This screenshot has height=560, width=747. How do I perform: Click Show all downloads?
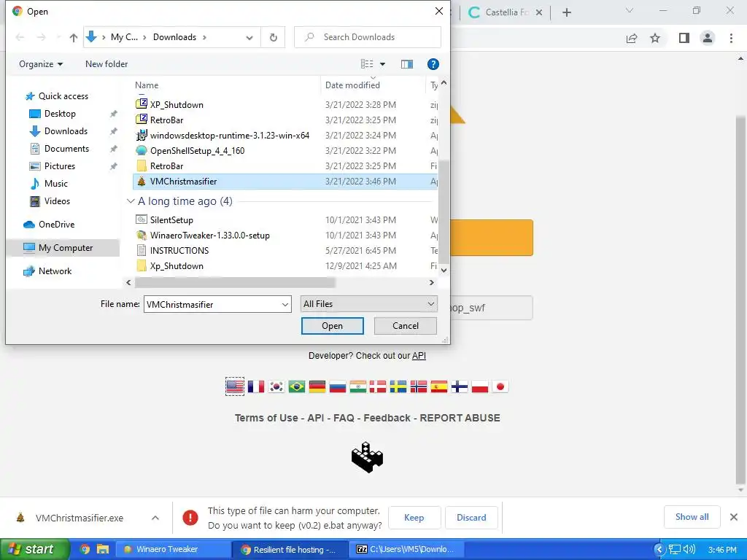[692, 517]
